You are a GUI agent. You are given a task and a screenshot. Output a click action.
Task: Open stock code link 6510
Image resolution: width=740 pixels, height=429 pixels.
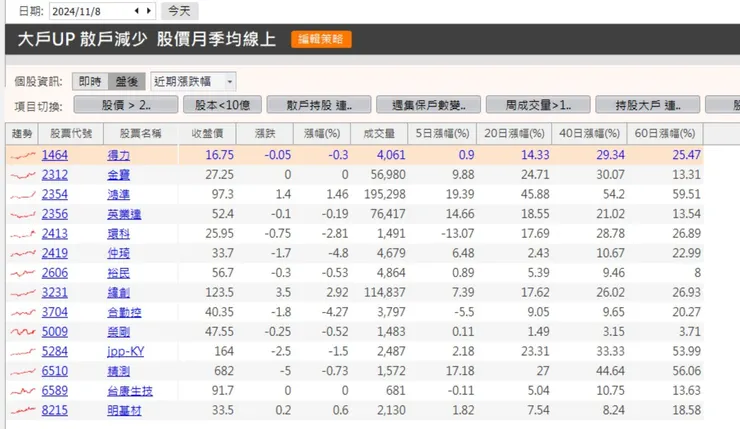tap(55, 371)
